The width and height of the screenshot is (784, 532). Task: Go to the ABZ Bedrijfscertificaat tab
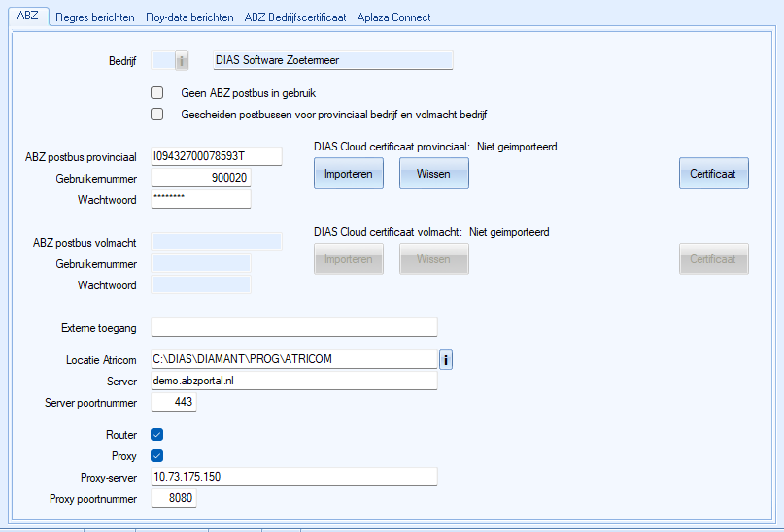(x=295, y=17)
